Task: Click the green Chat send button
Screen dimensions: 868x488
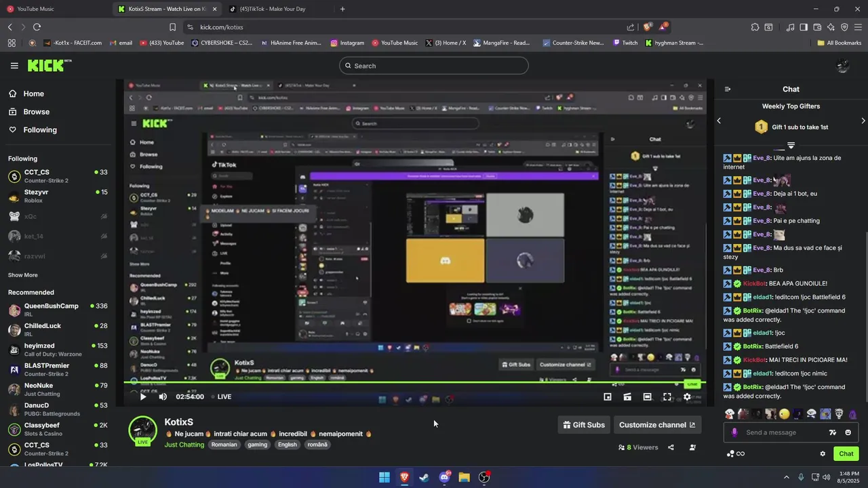Action: (846, 454)
